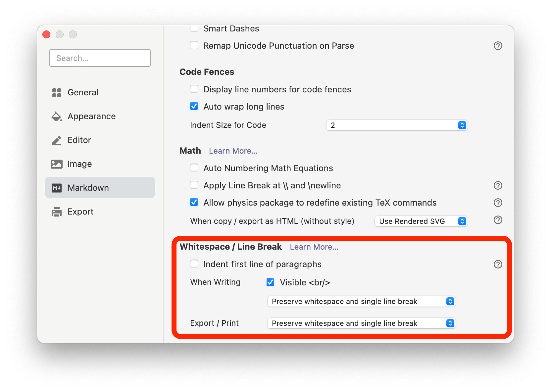Viewport: 551px width, 392px height.
Task: Click the Appearance paint bucket icon
Action: coord(57,117)
